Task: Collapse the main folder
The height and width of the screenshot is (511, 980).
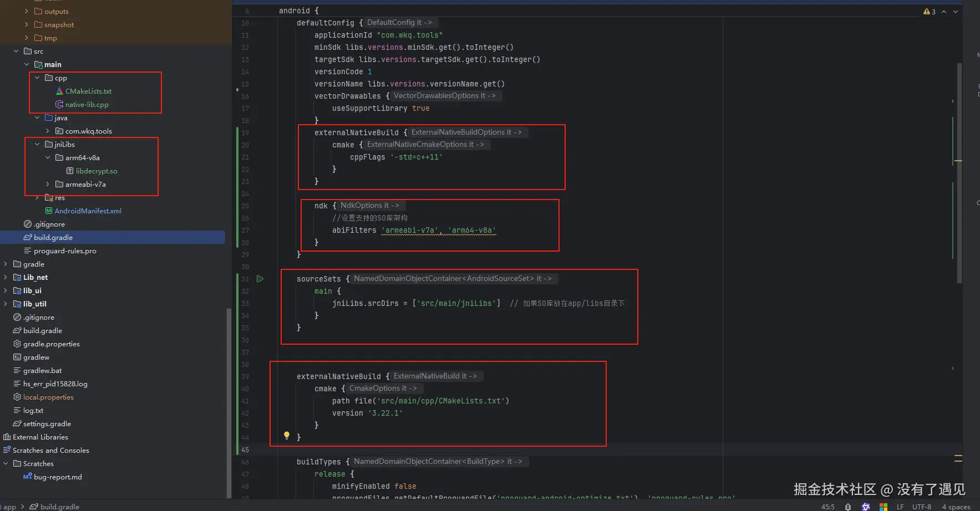Action: (27, 65)
